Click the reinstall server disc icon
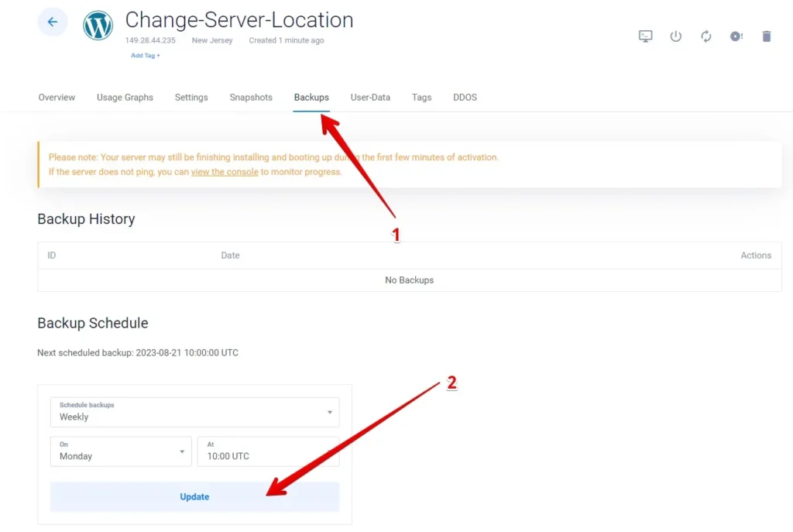The image size is (793, 532). 736,36
